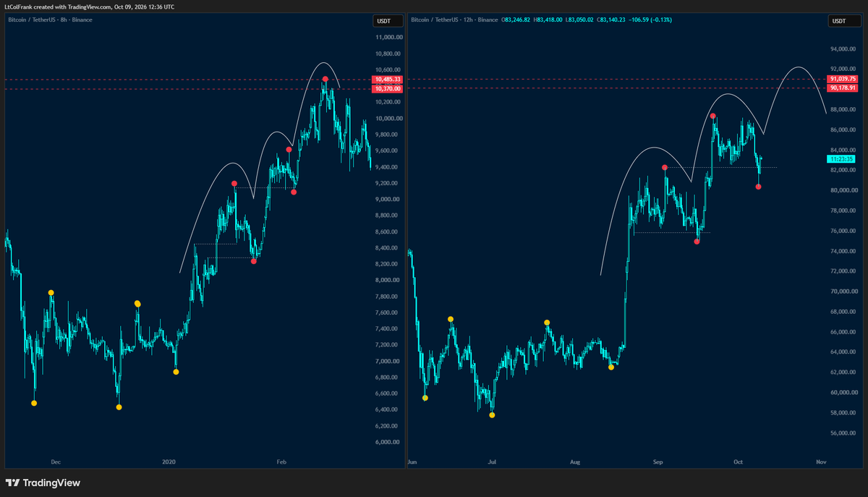Click the 80,000.00 price axis label
Viewport: 868px width, 497px height.
pyautogui.click(x=843, y=191)
